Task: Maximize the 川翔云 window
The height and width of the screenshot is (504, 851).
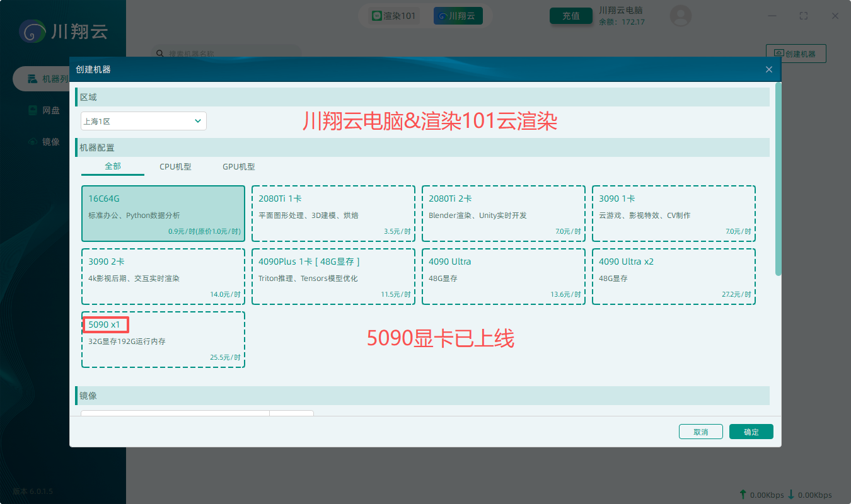Action: [x=803, y=16]
